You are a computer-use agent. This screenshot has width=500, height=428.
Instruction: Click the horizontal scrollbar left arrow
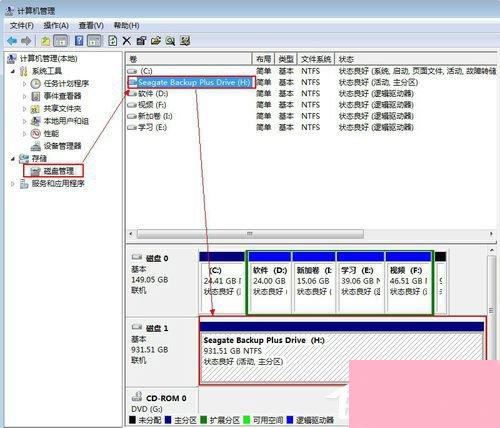[131, 234]
